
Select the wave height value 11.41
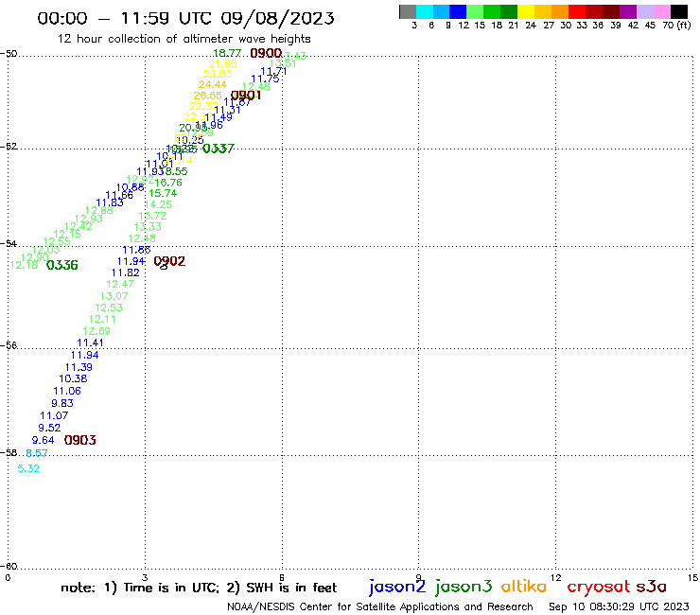(x=90, y=343)
